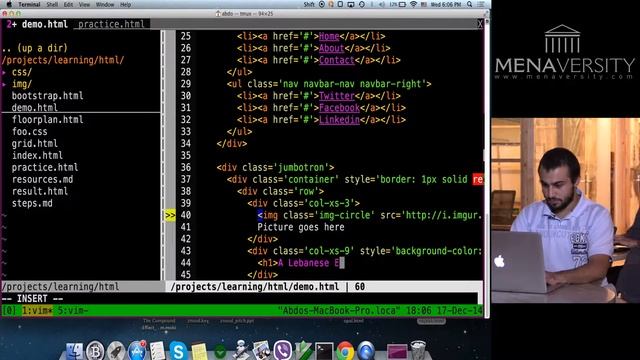Expand the css/ folder arrow
Image resolution: width=640 pixels, height=360 pixels.
point(4,72)
